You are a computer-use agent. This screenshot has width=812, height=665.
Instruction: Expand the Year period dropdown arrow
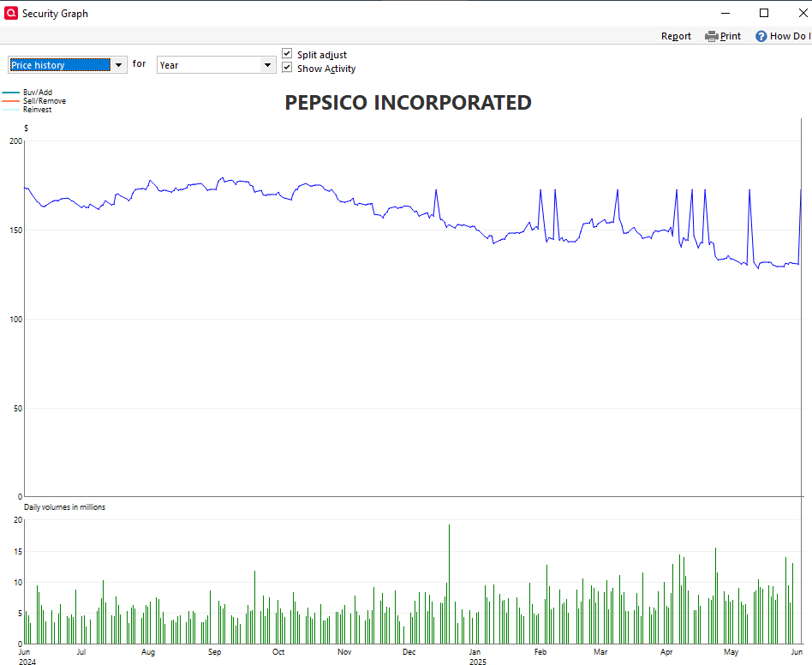tap(268, 65)
